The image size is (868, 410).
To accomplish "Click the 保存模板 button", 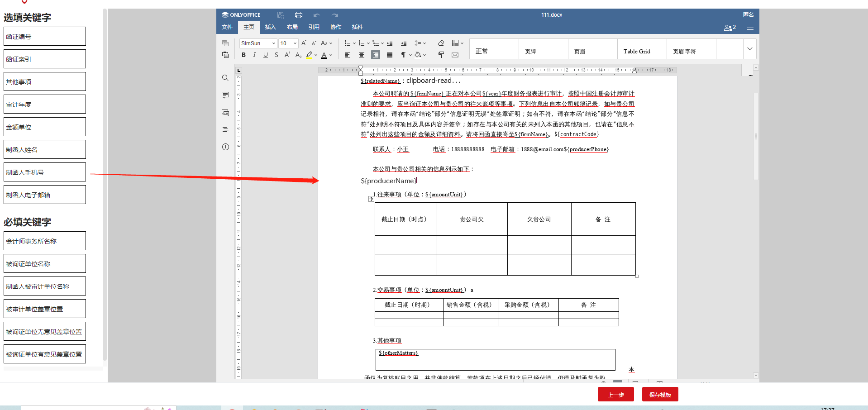I will [660, 394].
